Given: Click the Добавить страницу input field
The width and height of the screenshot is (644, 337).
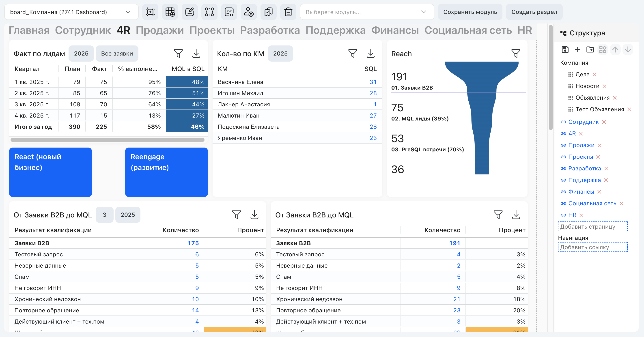Looking at the screenshot, I should (593, 227).
